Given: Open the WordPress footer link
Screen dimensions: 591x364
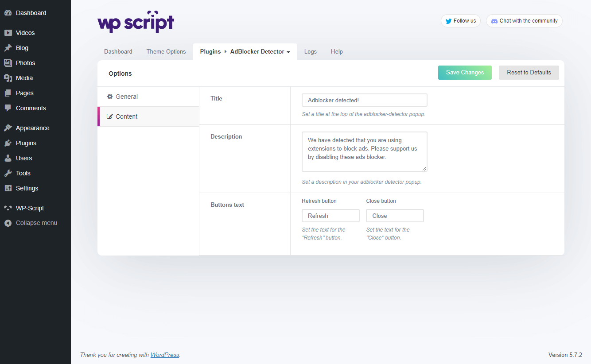Looking at the screenshot, I should point(165,355).
